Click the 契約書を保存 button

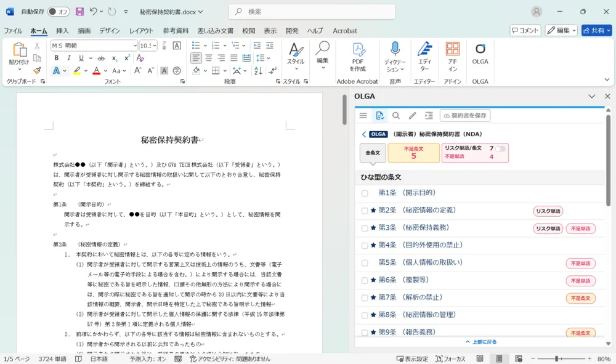464,116
